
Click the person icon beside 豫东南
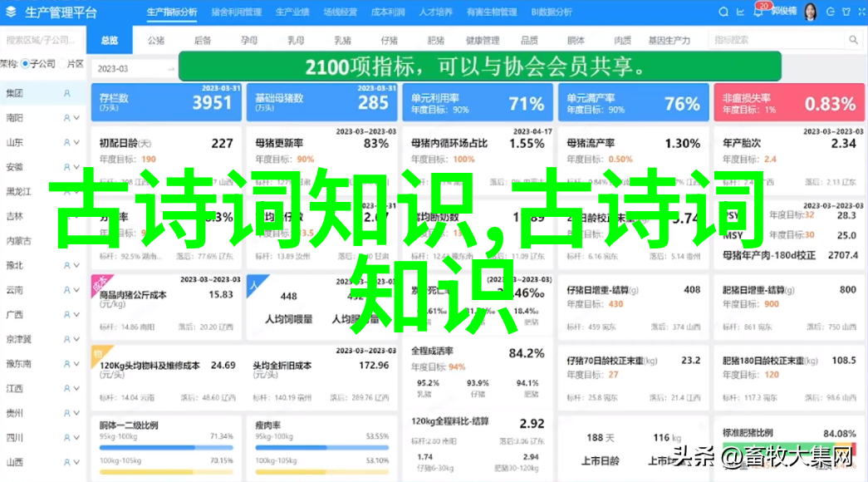(67, 364)
